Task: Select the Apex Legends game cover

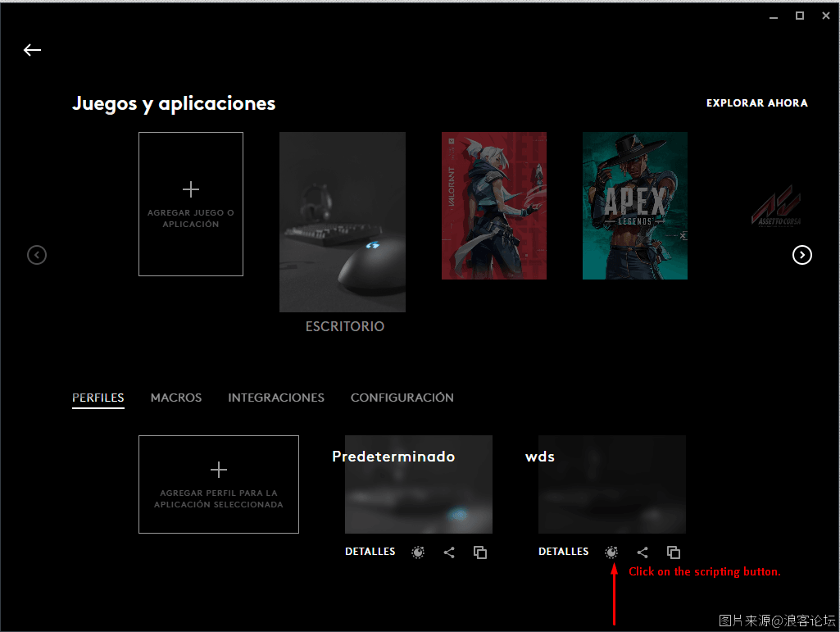Action: click(x=635, y=206)
